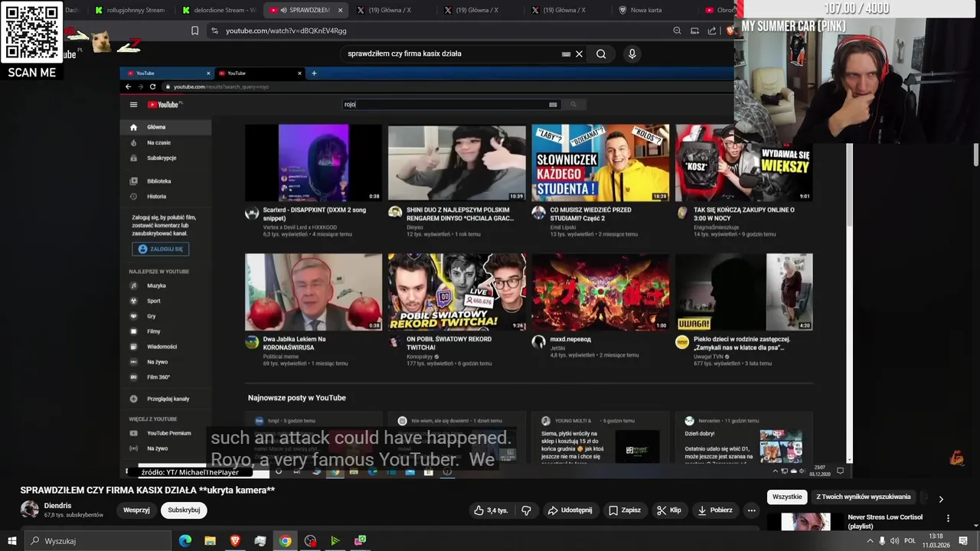Like the video with 3,4 tys. thumbs up

click(x=491, y=510)
